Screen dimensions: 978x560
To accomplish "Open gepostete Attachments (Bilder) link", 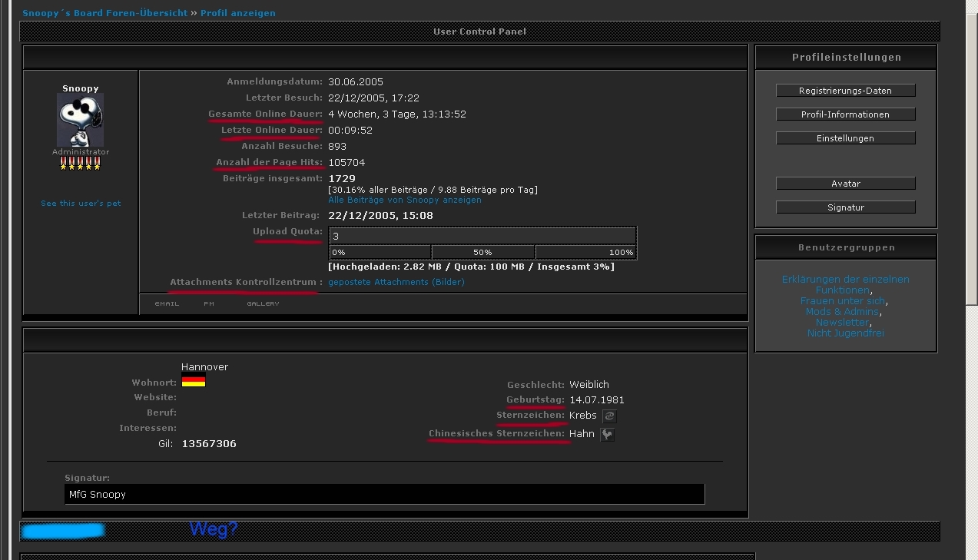I will (396, 282).
